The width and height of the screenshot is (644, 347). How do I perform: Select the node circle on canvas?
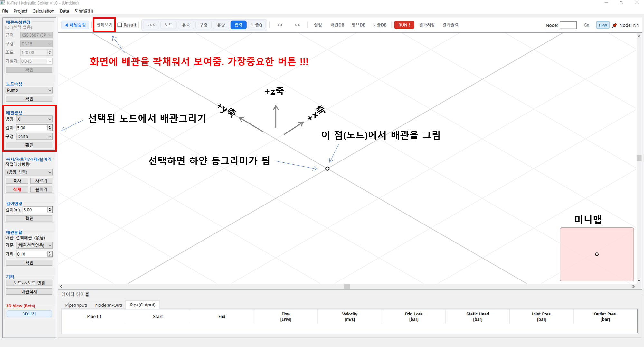327,169
